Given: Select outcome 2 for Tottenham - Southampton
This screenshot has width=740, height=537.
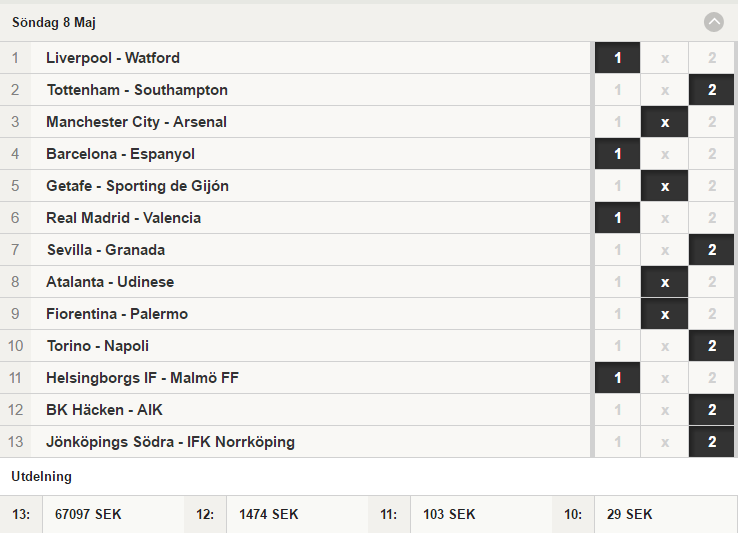Looking at the screenshot, I should click(712, 90).
